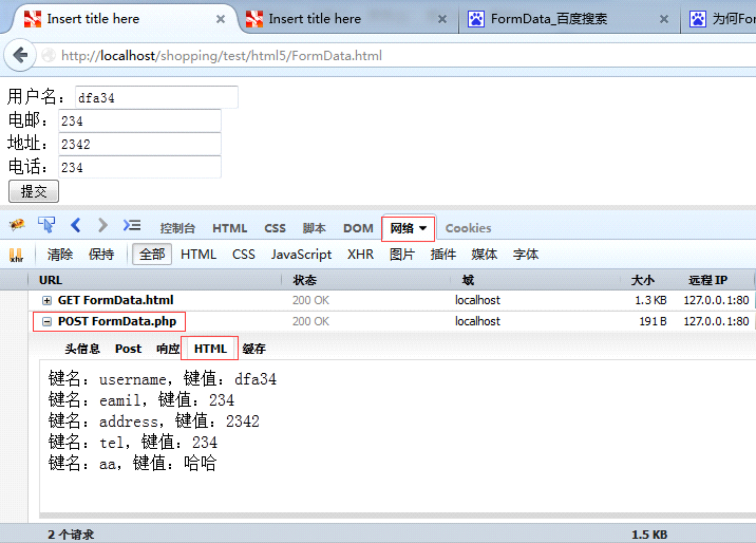Open the Post tab in request details
This screenshot has height=543, width=756.
coord(128,349)
